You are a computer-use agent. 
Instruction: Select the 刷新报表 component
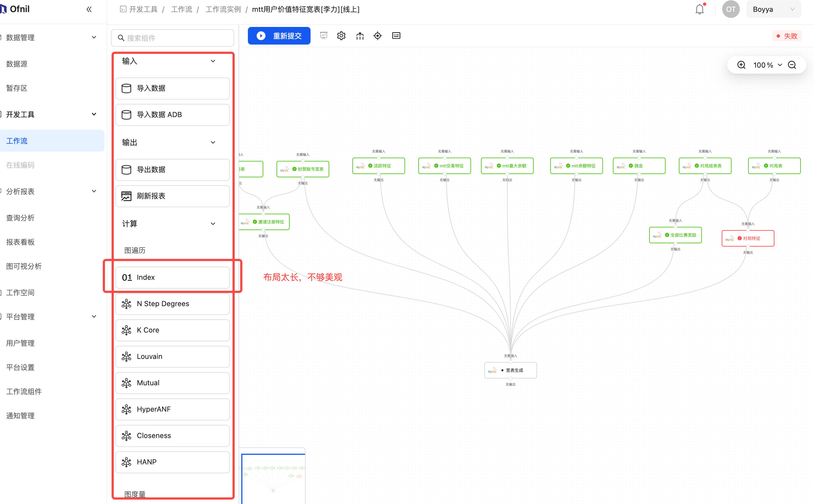tap(172, 196)
